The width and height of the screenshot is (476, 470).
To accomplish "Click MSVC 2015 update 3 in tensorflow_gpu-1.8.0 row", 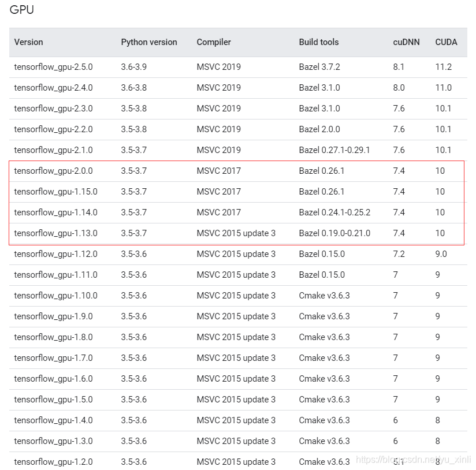I will (x=236, y=337).
